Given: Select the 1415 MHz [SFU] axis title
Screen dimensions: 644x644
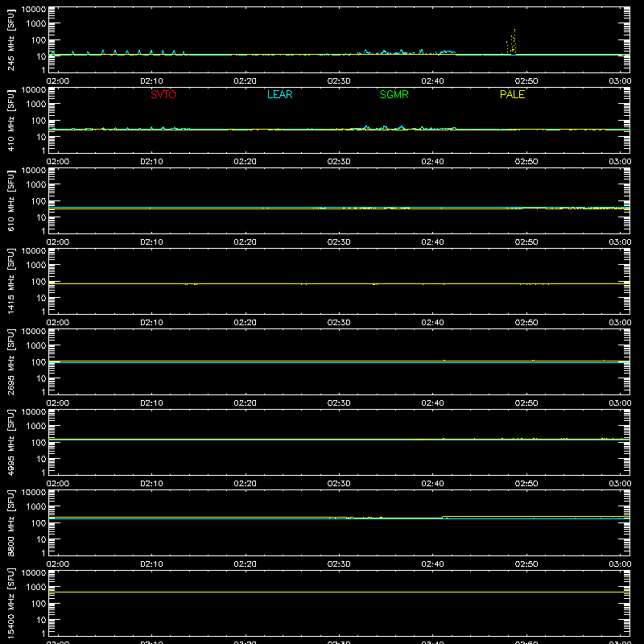Looking at the screenshot, I should [10, 281].
